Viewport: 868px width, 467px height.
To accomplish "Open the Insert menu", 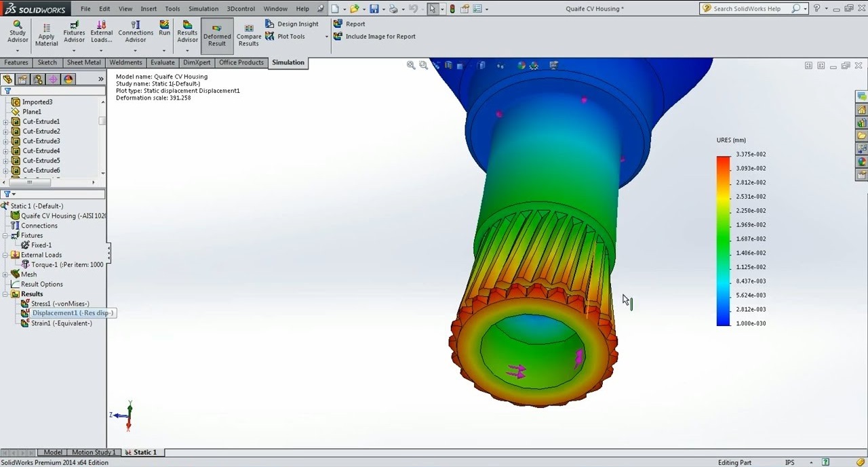I will pos(149,9).
